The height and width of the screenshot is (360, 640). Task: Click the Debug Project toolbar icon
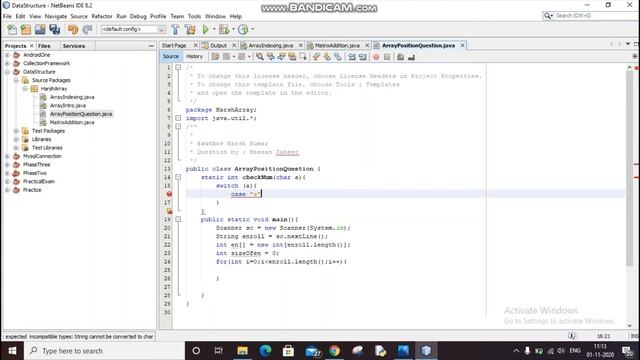pyautogui.click(x=224, y=29)
